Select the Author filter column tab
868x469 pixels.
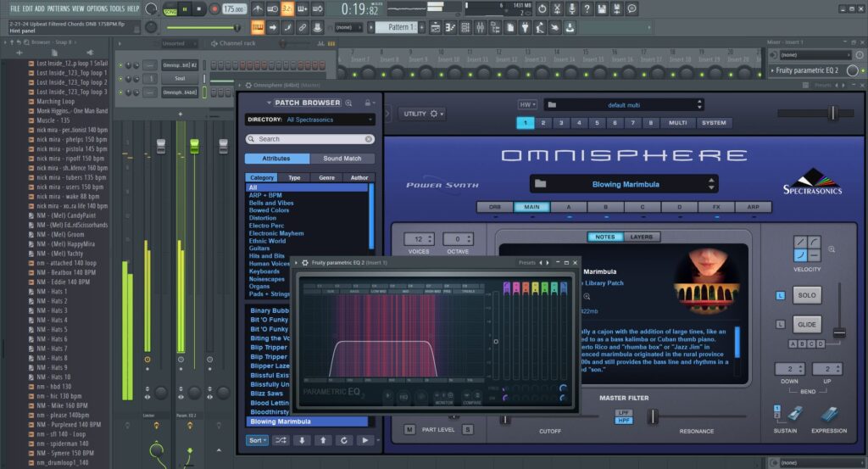click(x=359, y=178)
